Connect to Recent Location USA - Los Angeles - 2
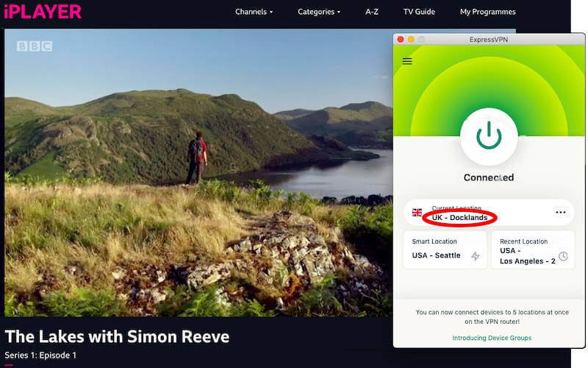The image size is (588, 368). click(x=533, y=250)
